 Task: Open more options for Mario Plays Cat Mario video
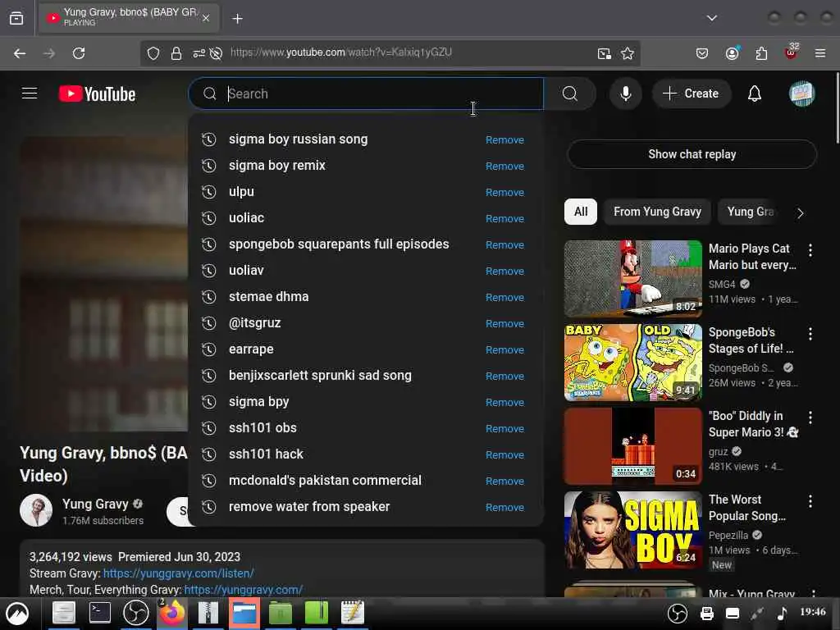click(810, 250)
